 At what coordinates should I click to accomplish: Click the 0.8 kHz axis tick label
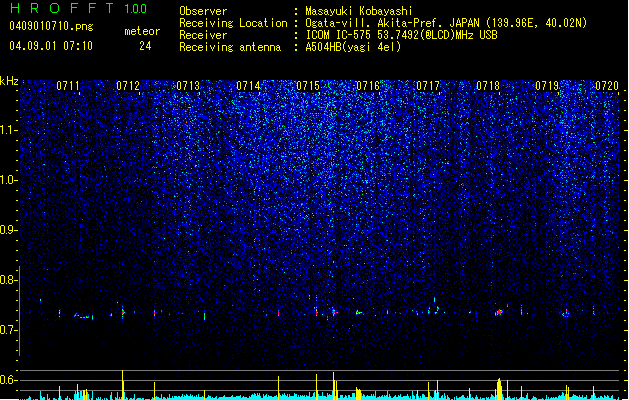8,280
